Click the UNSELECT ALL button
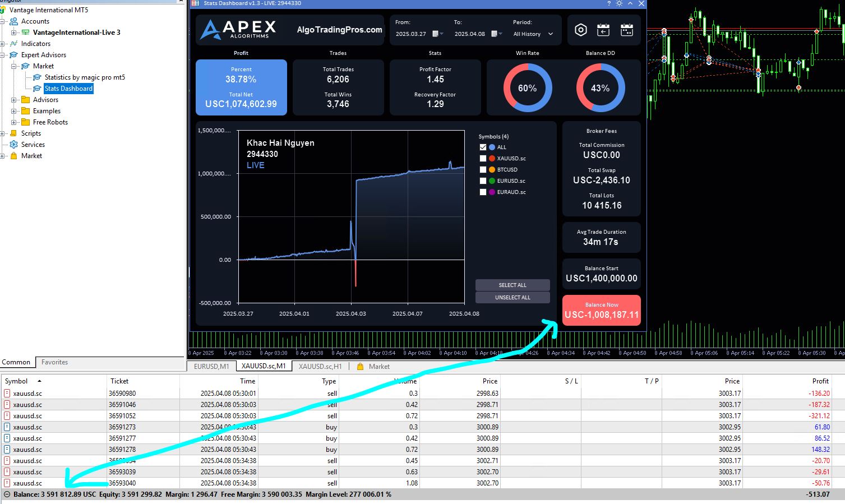 click(x=512, y=298)
